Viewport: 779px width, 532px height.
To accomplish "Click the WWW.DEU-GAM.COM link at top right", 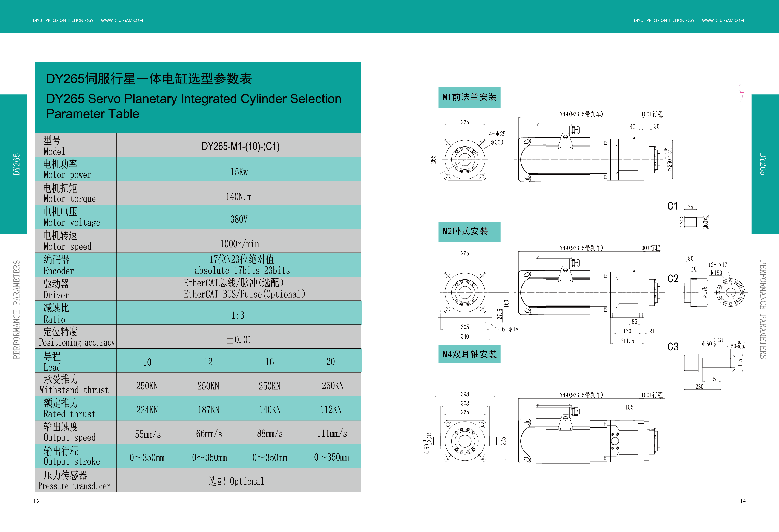I will click(x=723, y=20).
